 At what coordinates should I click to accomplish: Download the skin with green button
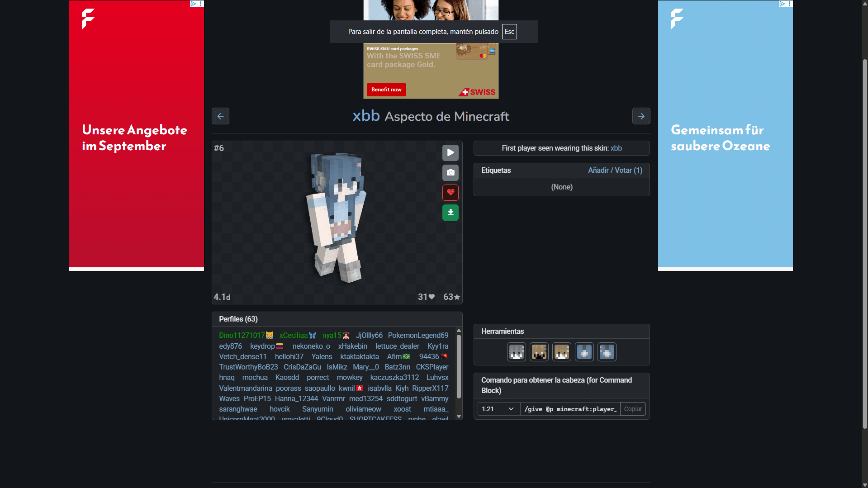pos(450,213)
